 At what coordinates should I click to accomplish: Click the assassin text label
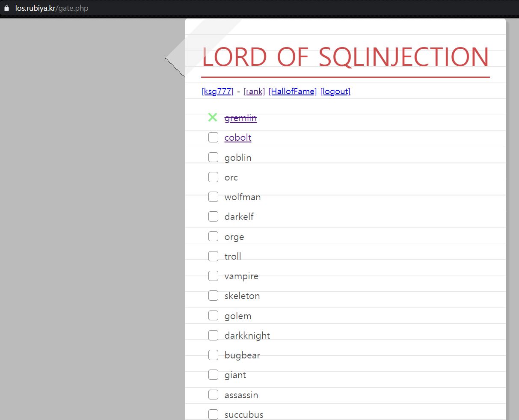pyautogui.click(x=241, y=395)
